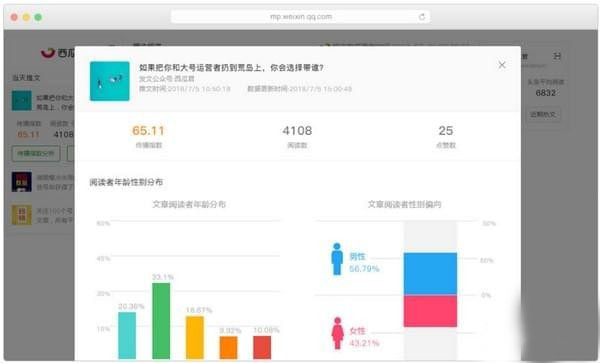600x363 pixels.
Task: Click the mp.weixin.qq.com address bar
Action: pos(301,17)
